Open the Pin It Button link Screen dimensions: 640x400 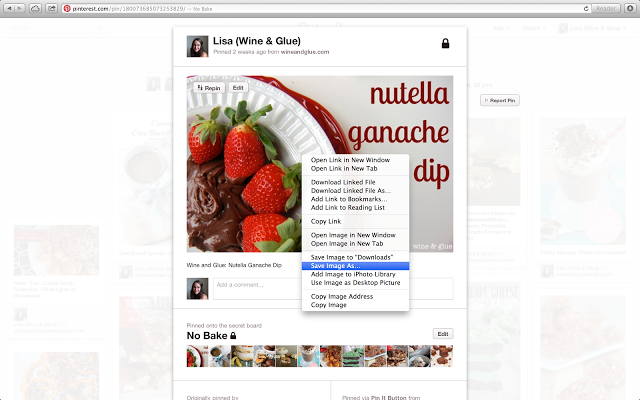pos(389,397)
